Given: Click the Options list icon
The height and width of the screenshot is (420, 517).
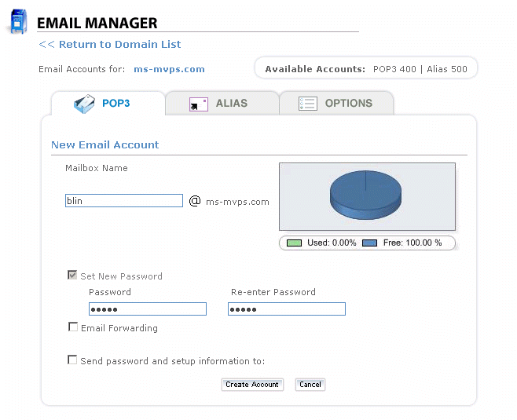Looking at the screenshot, I should (308, 104).
